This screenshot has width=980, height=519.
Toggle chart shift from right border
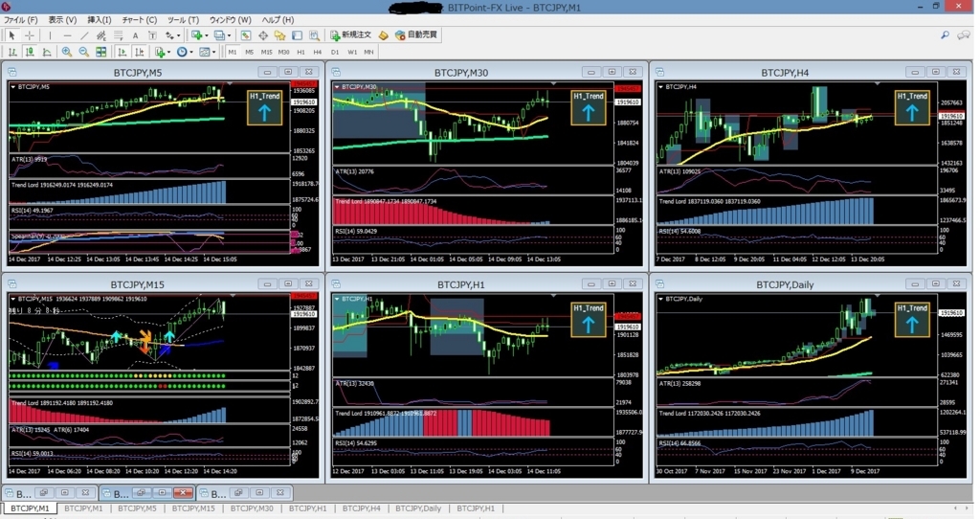tap(140, 52)
